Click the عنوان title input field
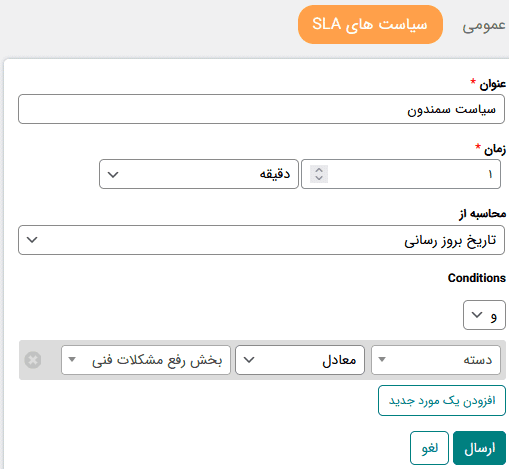 [261, 109]
